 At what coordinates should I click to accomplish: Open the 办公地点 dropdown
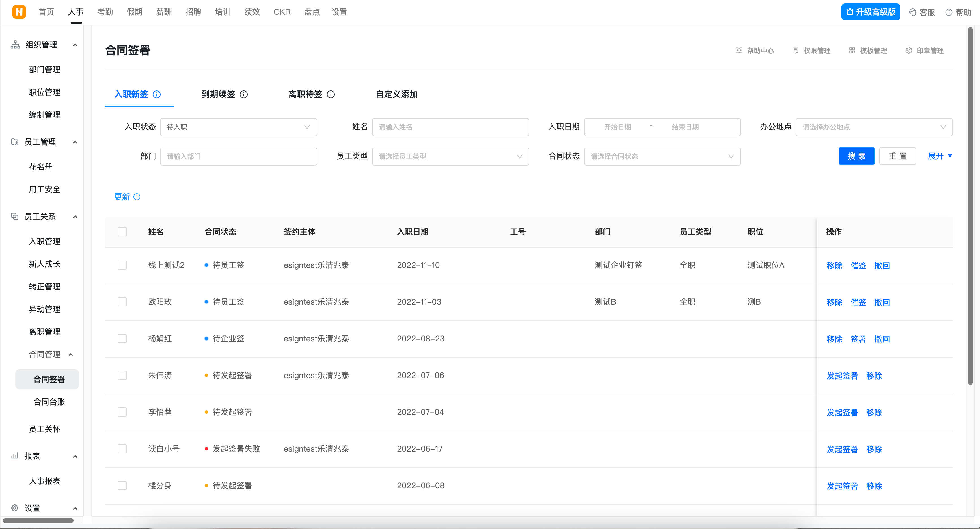(x=874, y=127)
